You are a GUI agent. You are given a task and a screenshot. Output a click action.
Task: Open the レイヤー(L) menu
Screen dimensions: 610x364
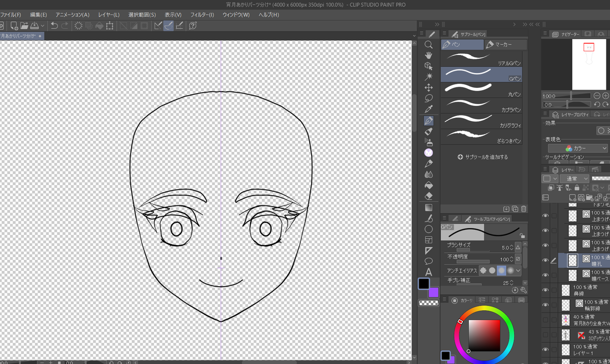(109, 15)
